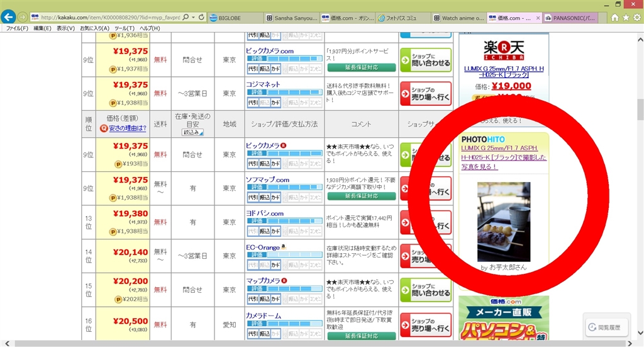Click the 楽天 ICHIBA logo in the sidebar
Image resolution: width=644 pixels, height=347 pixels.
(x=504, y=50)
